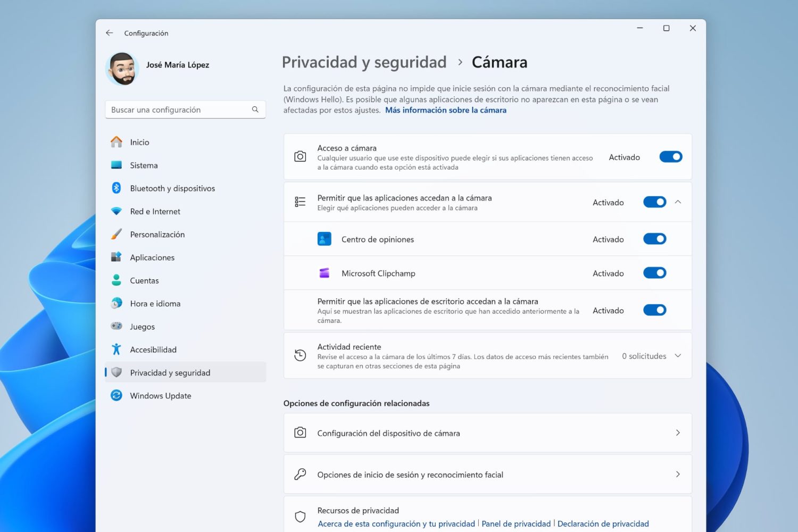Select the Bluetooth y dispositivos sidebar icon
The image size is (798, 532).
pyautogui.click(x=117, y=188)
